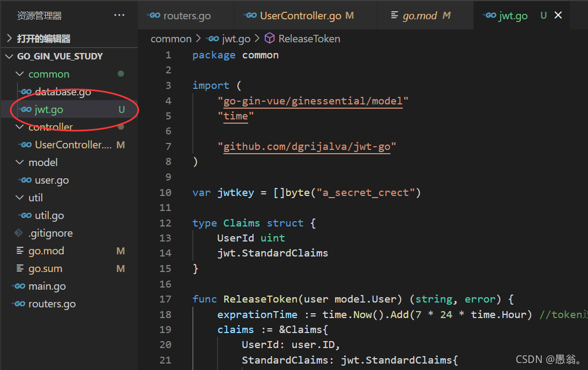Switch to the UserController.go tab
The width and height of the screenshot is (588, 370).
coord(300,15)
